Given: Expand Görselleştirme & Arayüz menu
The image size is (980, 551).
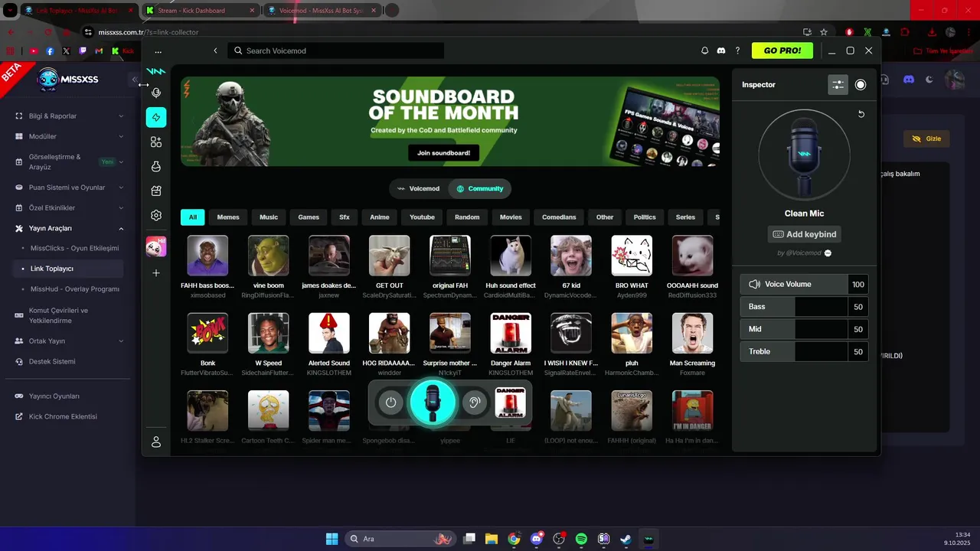Looking at the screenshot, I should [x=69, y=161].
